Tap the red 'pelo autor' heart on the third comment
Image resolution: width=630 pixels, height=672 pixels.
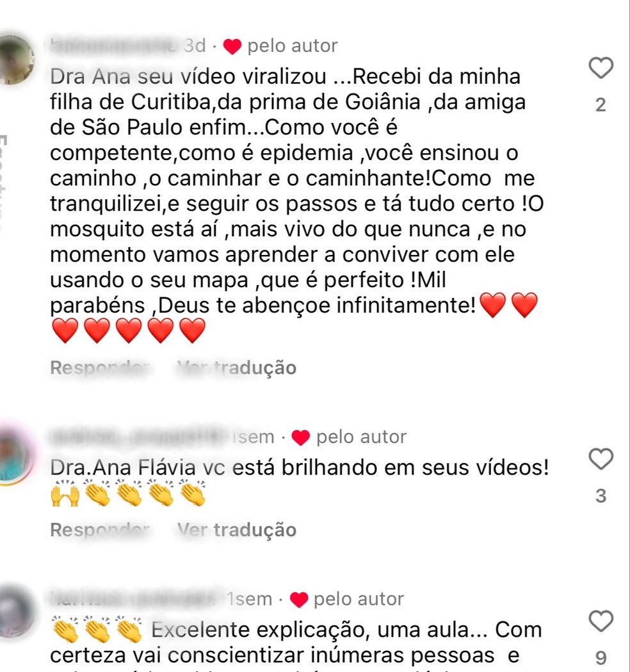(x=299, y=600)
